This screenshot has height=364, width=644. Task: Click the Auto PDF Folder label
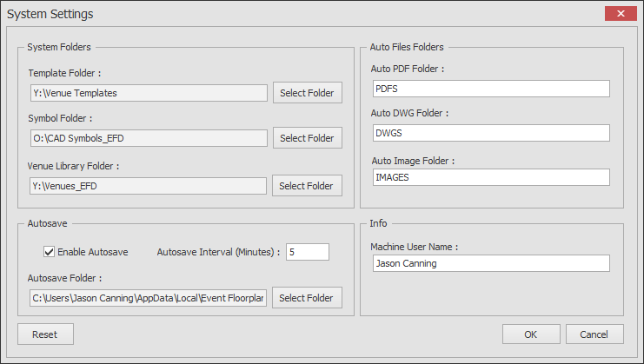point(408,69)
